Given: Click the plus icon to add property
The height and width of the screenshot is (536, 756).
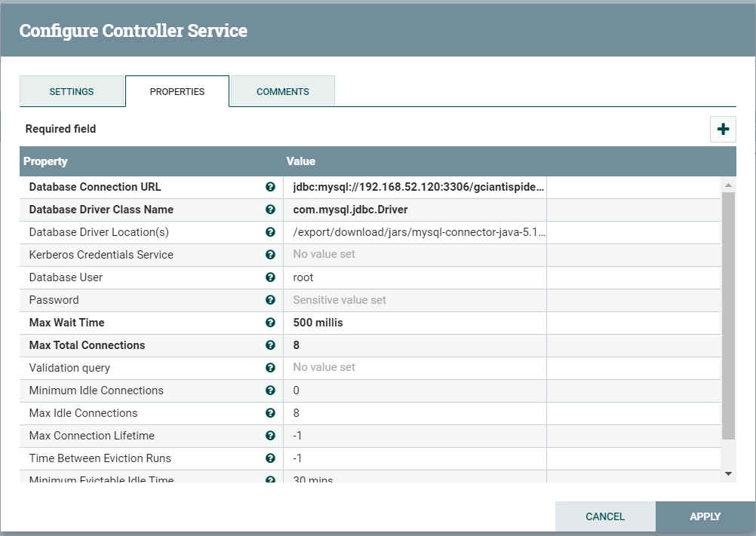Looking at the screenshot, I should point(723,129).
